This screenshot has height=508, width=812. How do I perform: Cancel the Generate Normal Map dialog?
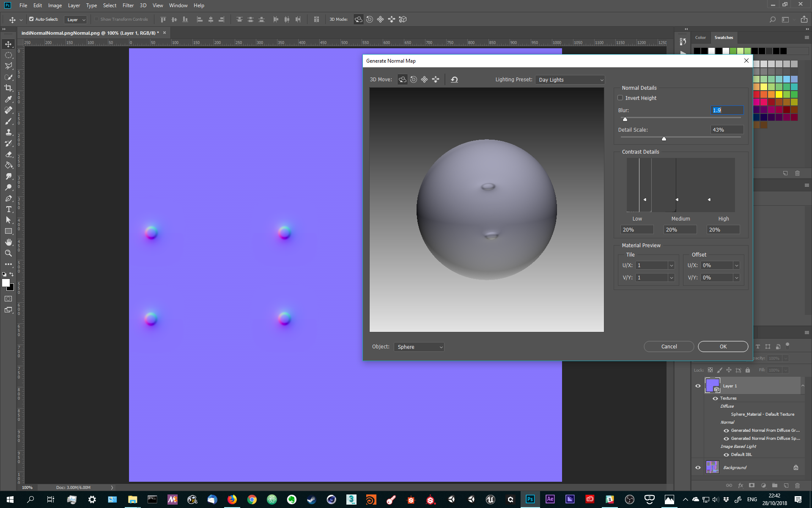(669, 346)
